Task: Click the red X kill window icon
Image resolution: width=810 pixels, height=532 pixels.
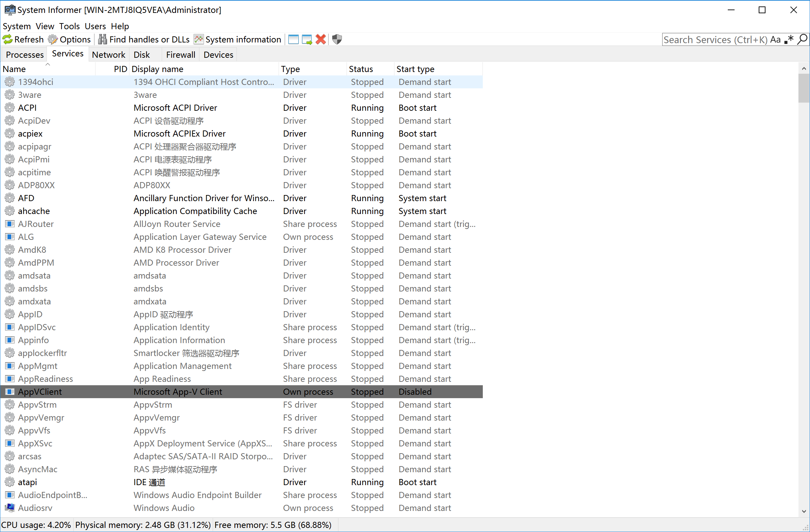Action: 321,39
